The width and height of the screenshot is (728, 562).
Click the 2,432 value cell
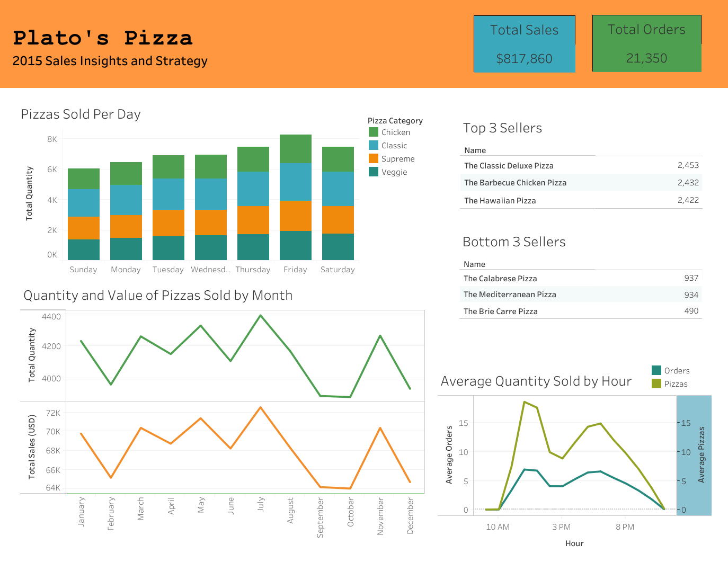click(688, 183)
